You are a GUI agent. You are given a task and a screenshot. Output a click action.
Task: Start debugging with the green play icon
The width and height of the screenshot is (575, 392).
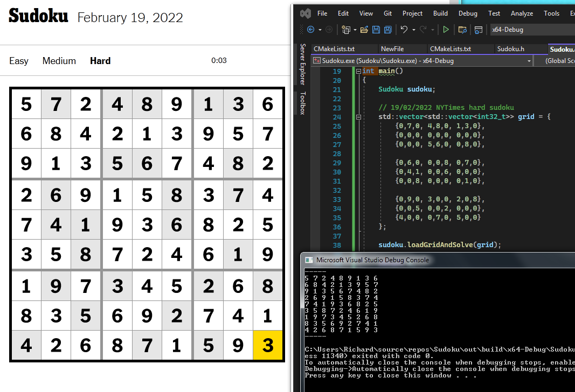tap(446, 30)
